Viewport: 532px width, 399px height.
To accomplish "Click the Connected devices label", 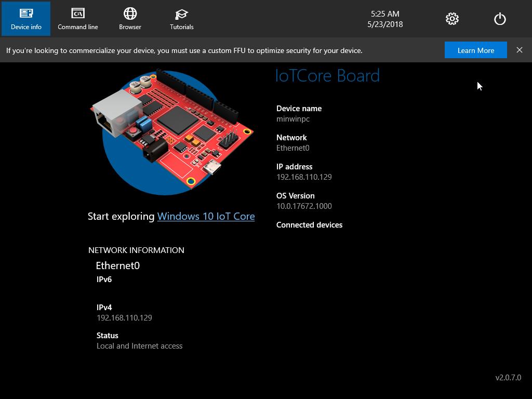I will pos(309,225).
